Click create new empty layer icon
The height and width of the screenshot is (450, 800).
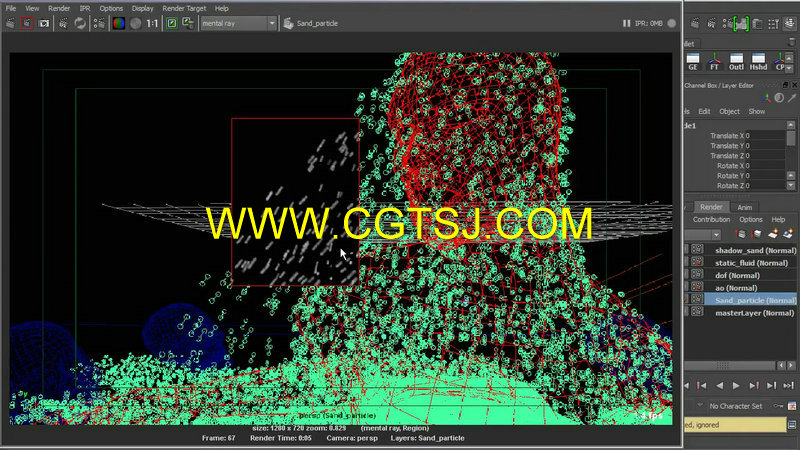pos(772,234)
